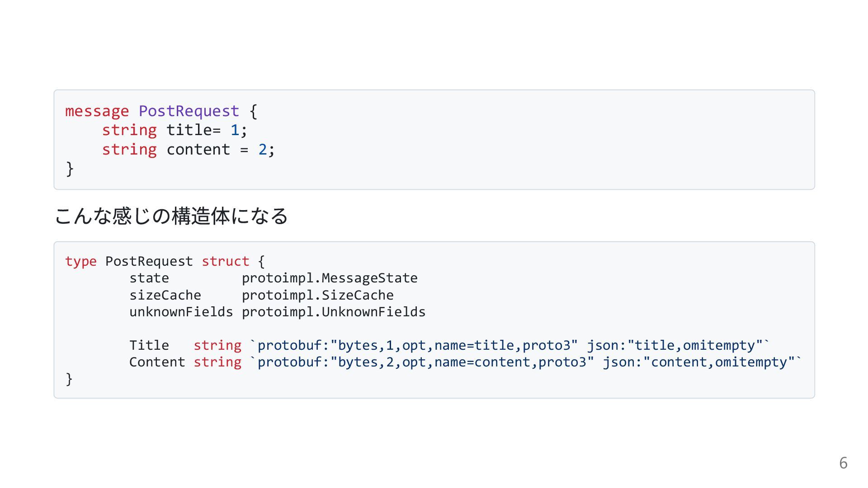Click the purple PostRequest message name
The image size is (868, 488).
pyautogui.click(x=189, y=111)
